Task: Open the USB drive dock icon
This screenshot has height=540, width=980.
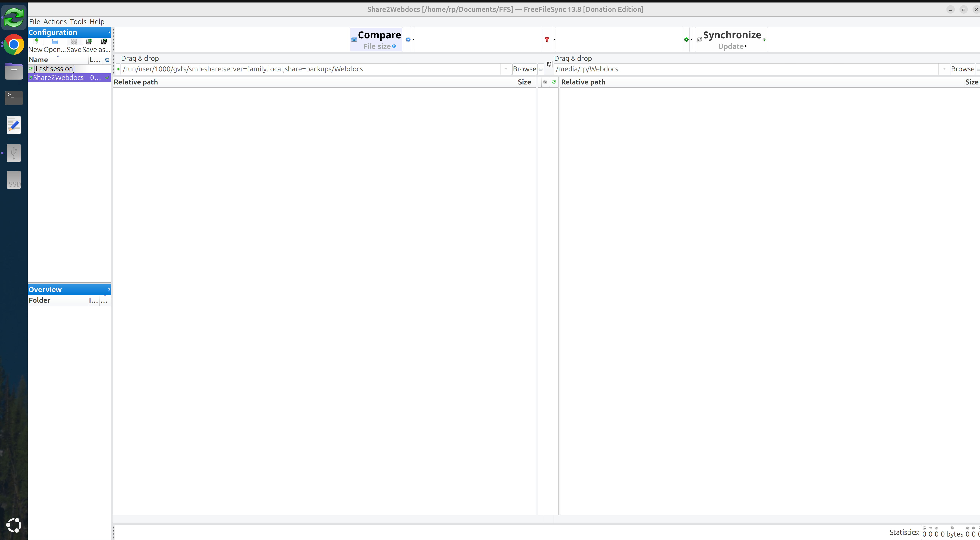Action: pyautogui.click(x=14, y=153)
